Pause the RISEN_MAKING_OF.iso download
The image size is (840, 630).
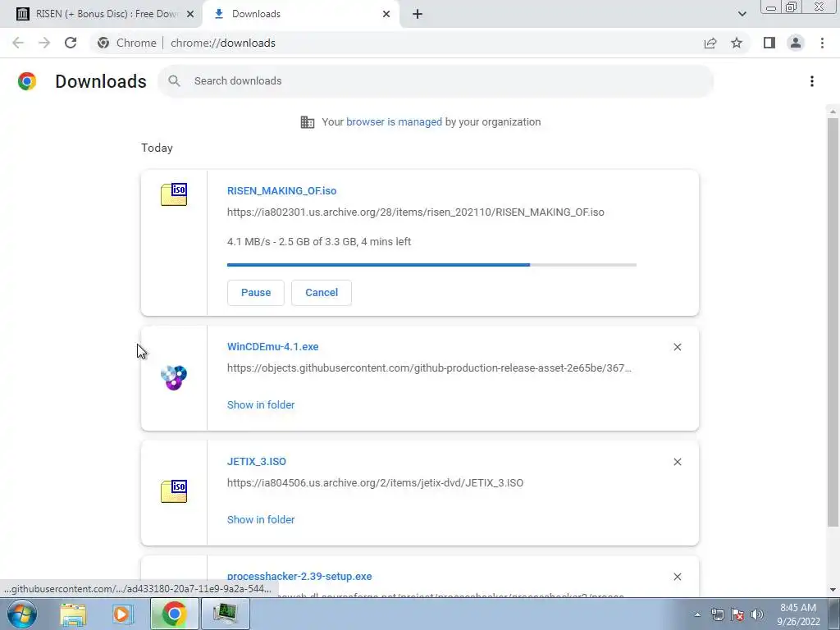click(256, 293)
